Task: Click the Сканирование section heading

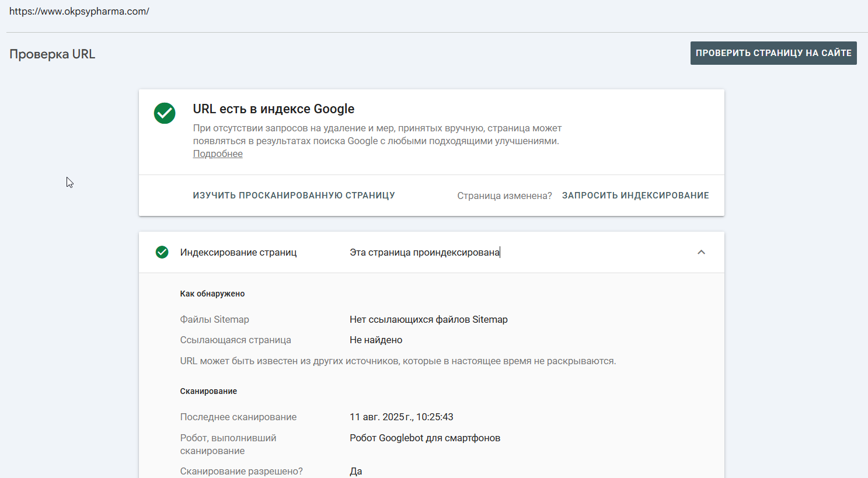Action: (208, 391)
